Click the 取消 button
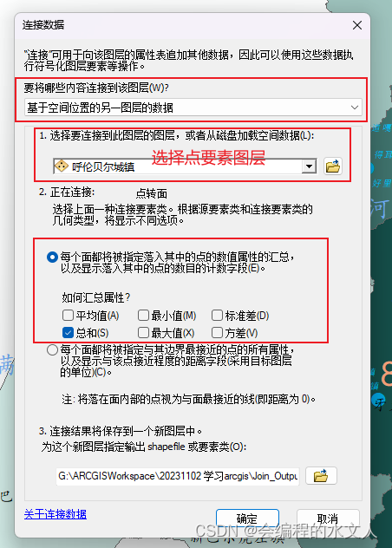392x548 pixels. point(328,519)
